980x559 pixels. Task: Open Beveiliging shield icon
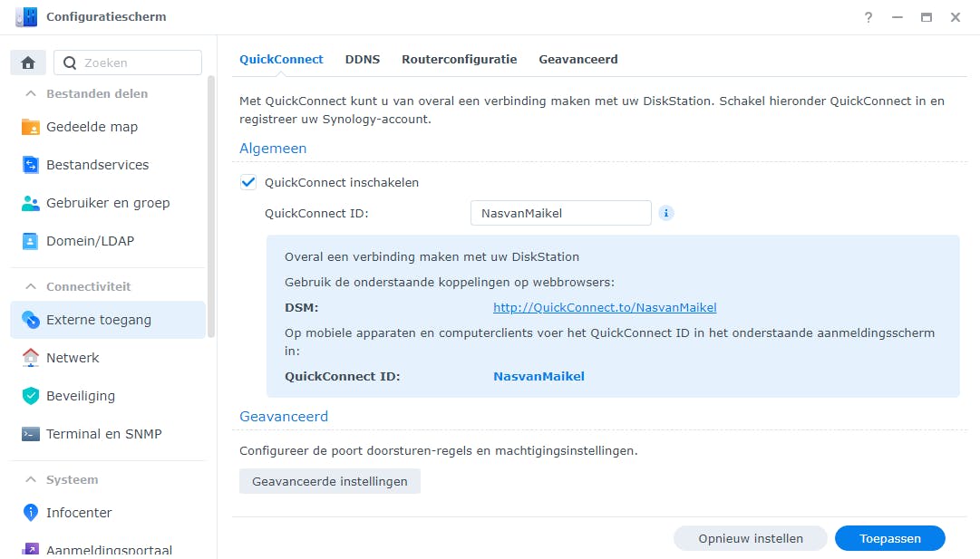pos(31,396)
